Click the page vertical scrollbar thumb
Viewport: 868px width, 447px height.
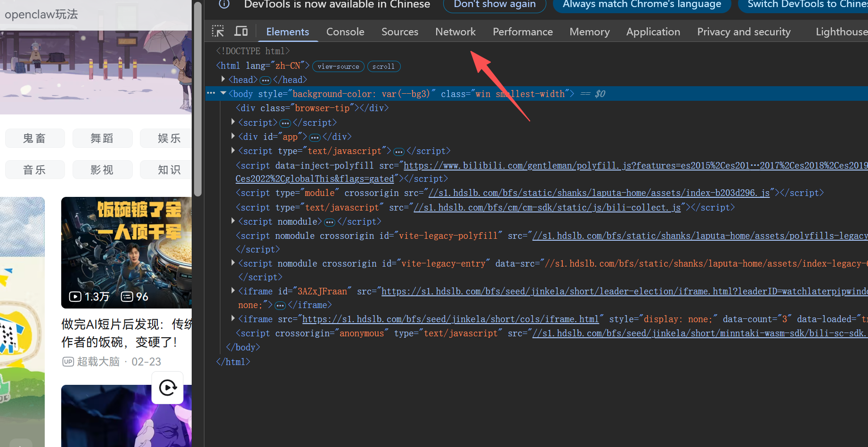(198, 99)
